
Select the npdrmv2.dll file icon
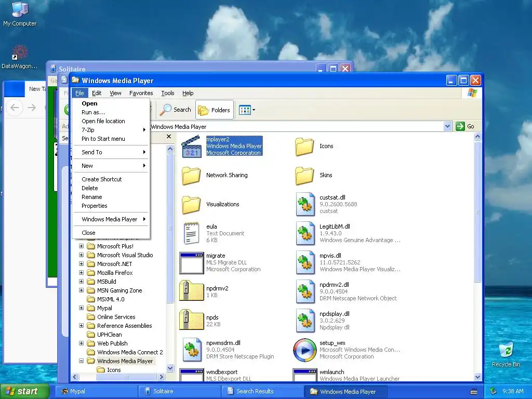click(304, 292)
